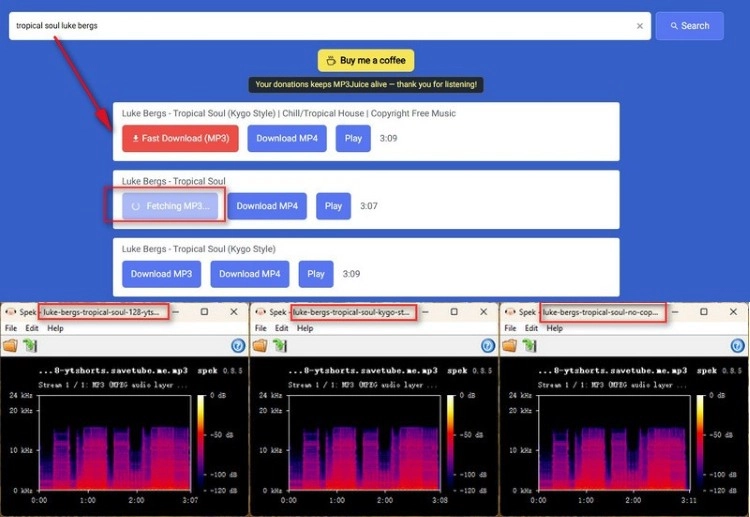Image resolution: width=750 pixels, height=517 pixels.
Task: Click the Spek app icon in soul-128 title bar
Action: (x=10, y=312)
